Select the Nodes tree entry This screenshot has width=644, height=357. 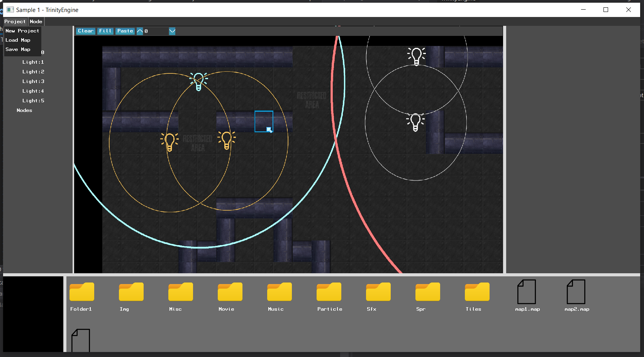tap(24, 110)
